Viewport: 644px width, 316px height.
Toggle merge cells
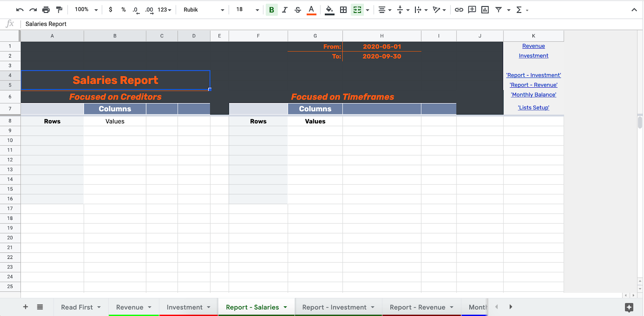(x=357, y=10)
